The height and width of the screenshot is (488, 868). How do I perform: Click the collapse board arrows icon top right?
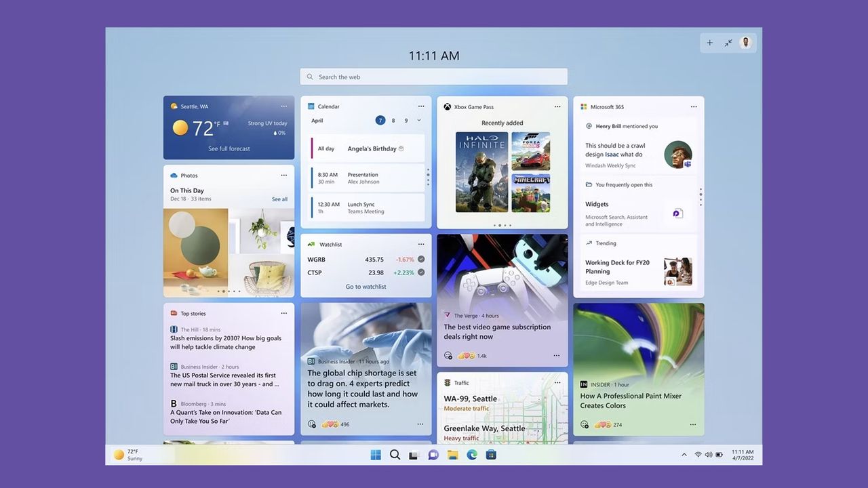728,42
